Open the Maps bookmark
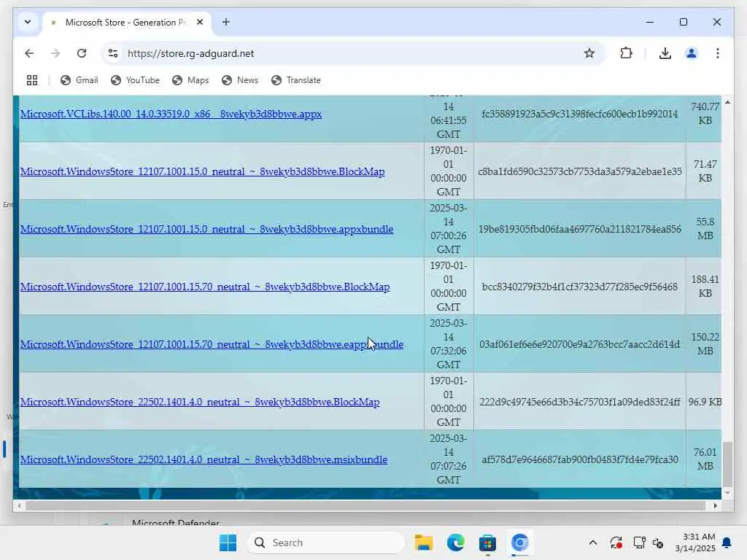The width and height of the screenshot is (747, 560). (x=190, y=80)
